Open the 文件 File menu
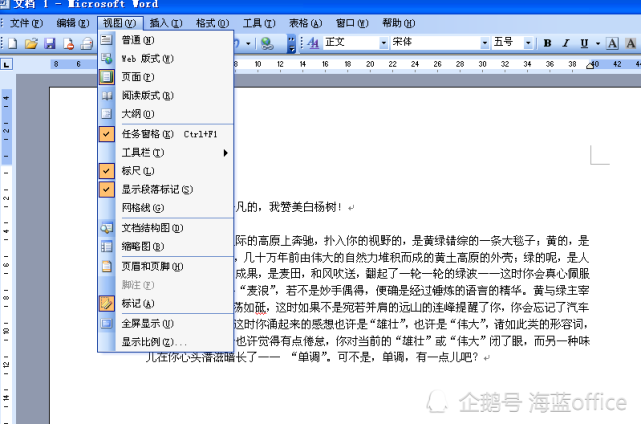 (x=26, y=23)
